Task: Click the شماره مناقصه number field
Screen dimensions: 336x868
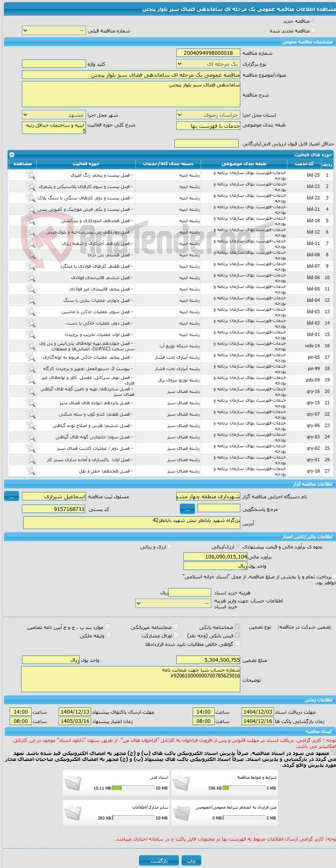Action: point(208,53)
